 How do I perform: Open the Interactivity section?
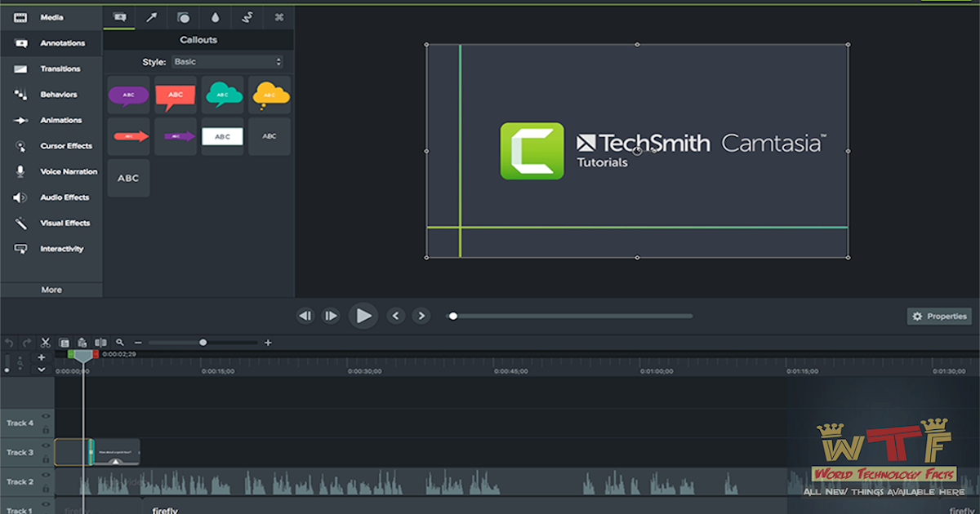point(51,249)
